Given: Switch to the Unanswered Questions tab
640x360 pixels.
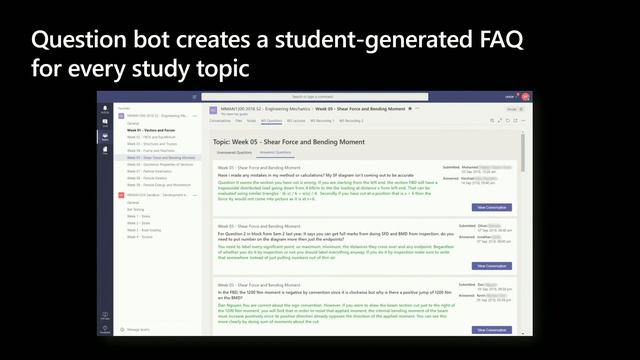Looking at the screenshot, I should tap(234, 153).
